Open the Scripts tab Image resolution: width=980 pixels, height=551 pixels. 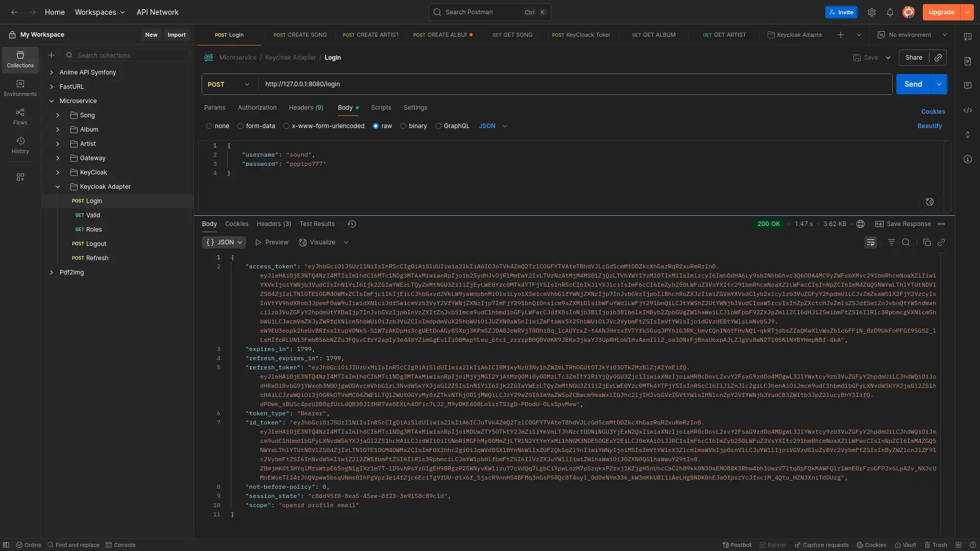click(381, 108)
